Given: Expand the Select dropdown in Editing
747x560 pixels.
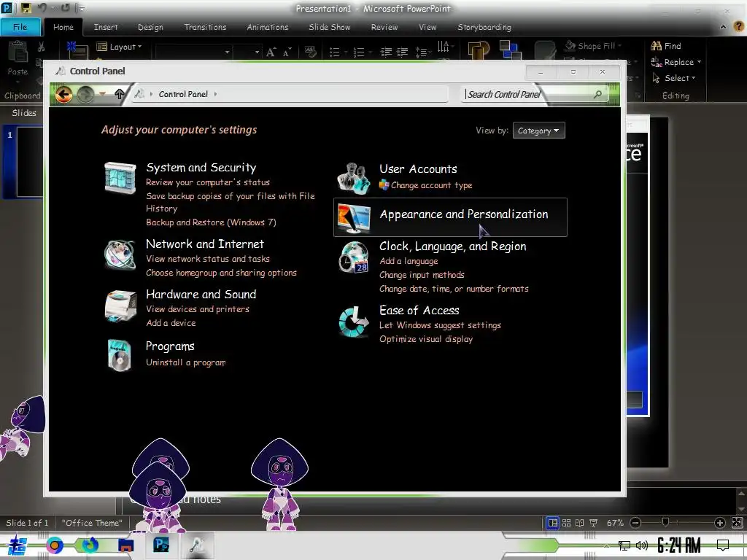Looking at the screenshot, I should coord(693,78).
